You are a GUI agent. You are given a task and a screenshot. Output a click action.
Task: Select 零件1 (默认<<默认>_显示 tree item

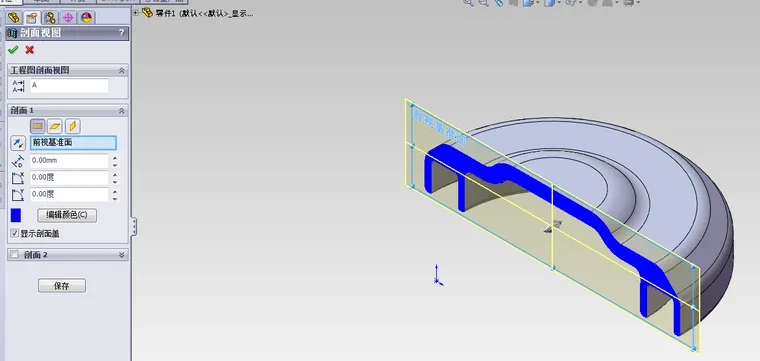point(204,14)
